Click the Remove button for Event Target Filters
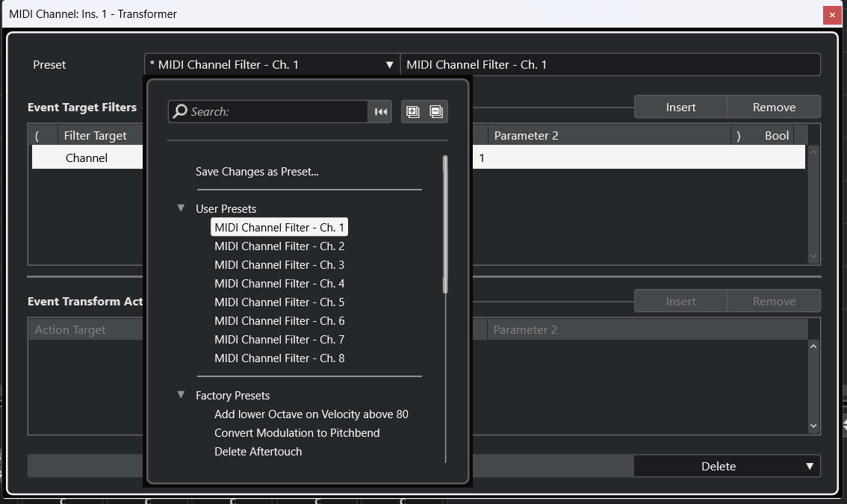The image size is (847, 504). point(774,107)
